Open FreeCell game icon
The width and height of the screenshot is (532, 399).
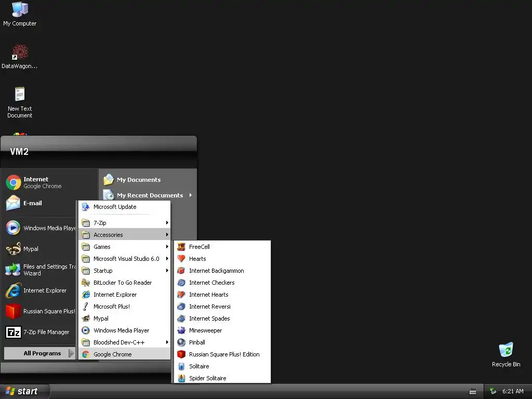(x=181, y=247)
